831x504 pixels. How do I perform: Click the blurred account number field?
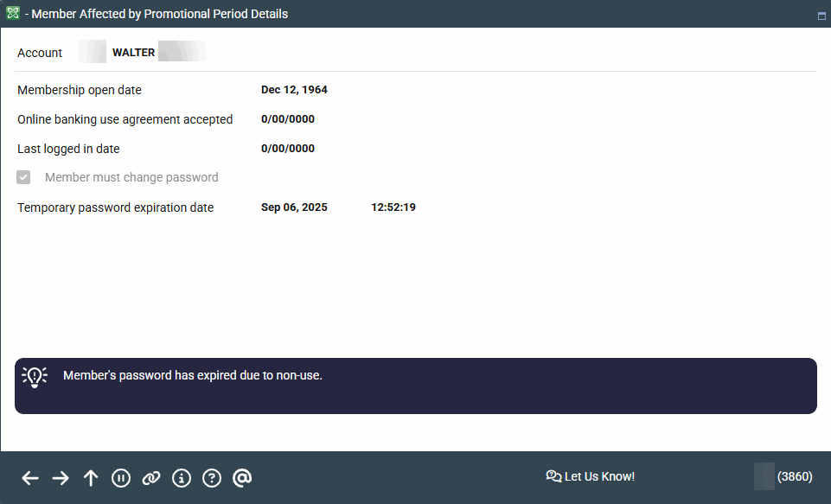93,52
